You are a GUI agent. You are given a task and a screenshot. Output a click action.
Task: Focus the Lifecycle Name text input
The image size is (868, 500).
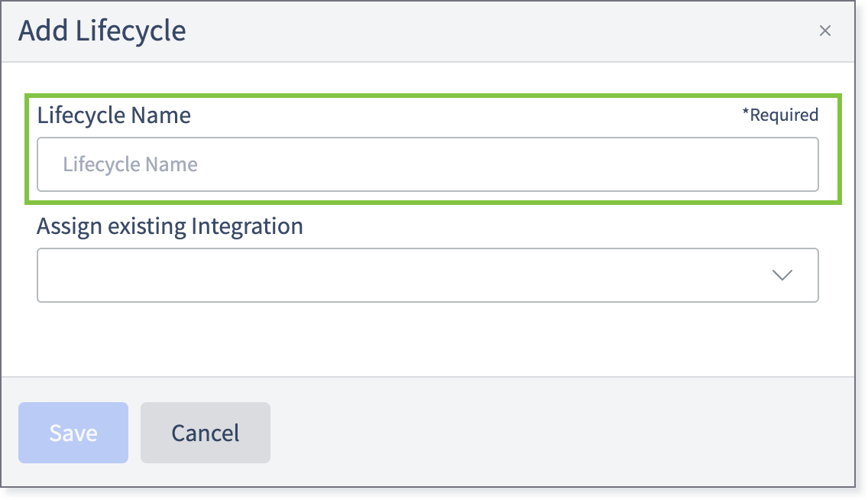pyautogui.click(x=427, y=164)
